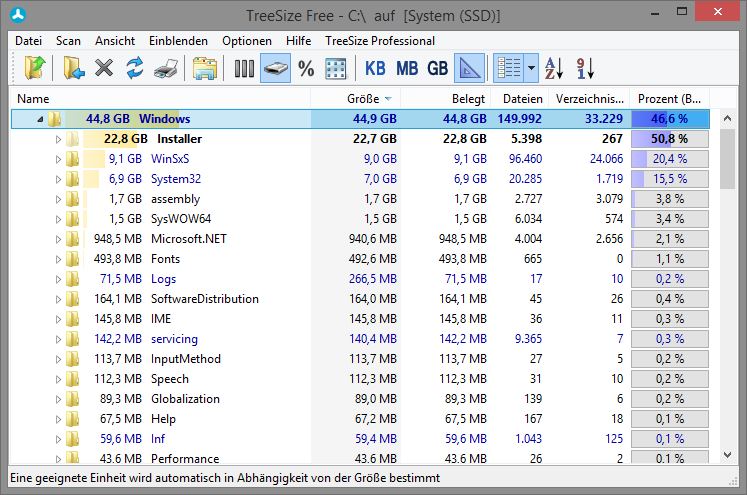Screen dimensions: 747x495
Task: Click the printer icon
Action: [x=166, y=69]
